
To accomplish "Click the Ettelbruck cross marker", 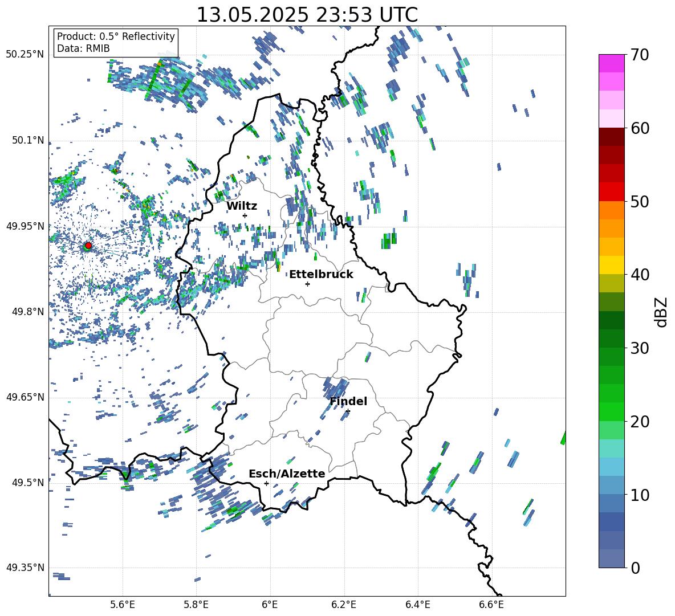I will point(307,284).
